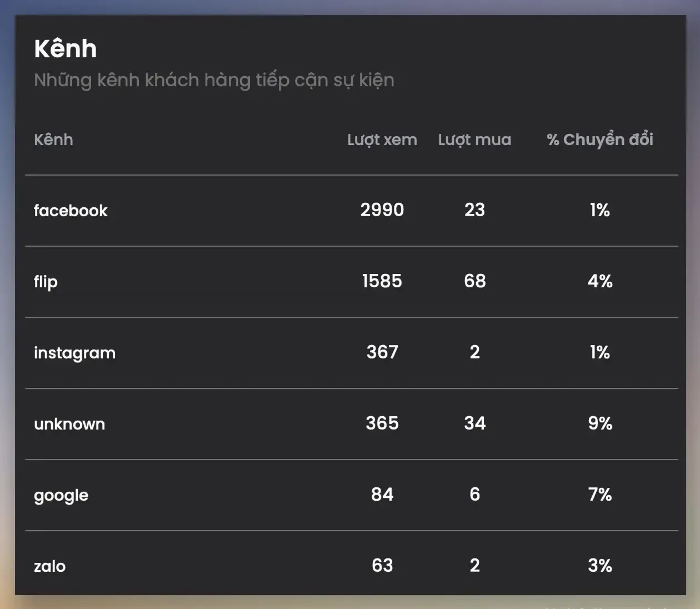700x609 pixels.
Task: Select the facebook channel row label
Action: coord(71,211)
